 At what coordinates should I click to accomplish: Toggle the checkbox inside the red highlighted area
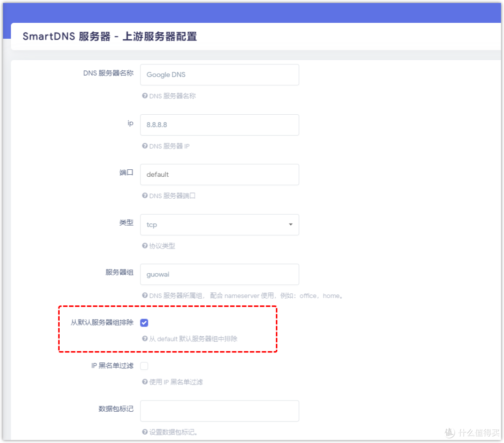[x=144, y=322]
